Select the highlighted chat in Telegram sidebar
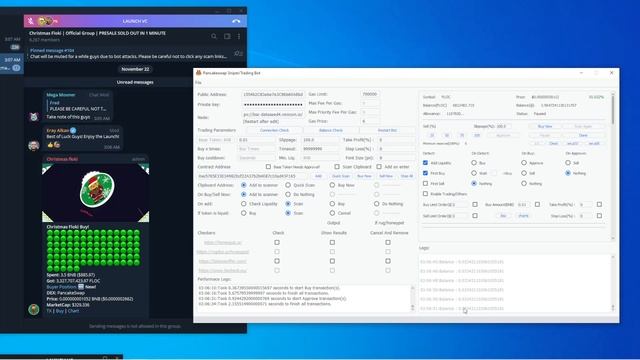The width and height of the screenshot is (640, 360). [12, 64]
